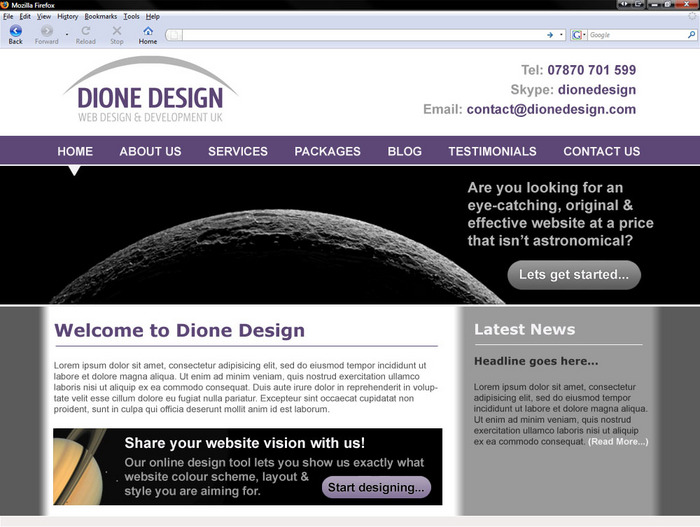The height and width of the screenshot is (527, 700).
Task: Click inside the Google search box
Action: tap(637, 35)
